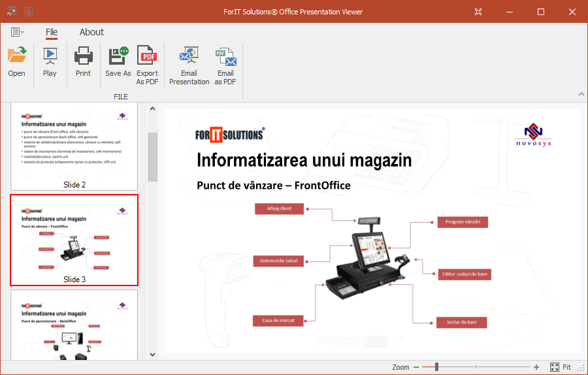This screenshot has width=588, height=375.
Task: Click the ForIT Solutions logo on slide
Action: (230, 135)
